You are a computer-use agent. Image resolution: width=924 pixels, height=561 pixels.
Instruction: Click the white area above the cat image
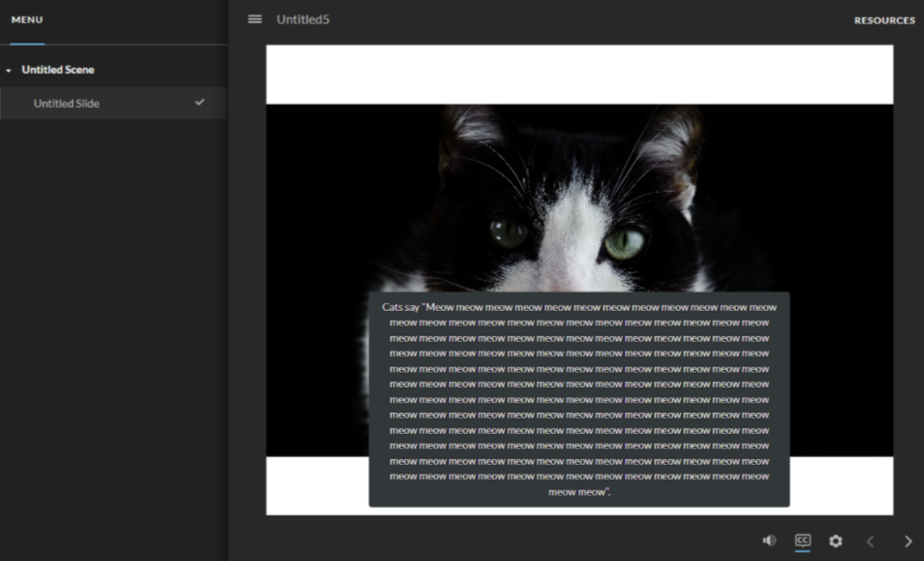[579, 75]
